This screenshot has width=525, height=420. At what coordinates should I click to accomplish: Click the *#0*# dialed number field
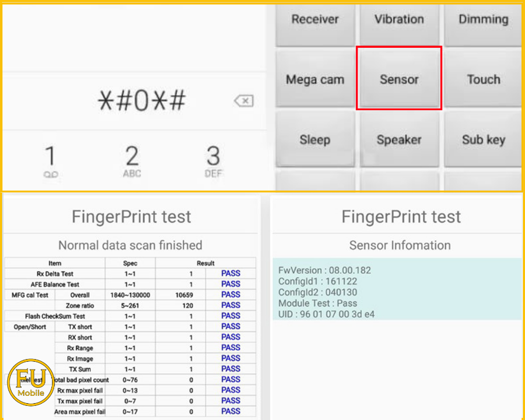pyautogui.click(x=142, y=101)
